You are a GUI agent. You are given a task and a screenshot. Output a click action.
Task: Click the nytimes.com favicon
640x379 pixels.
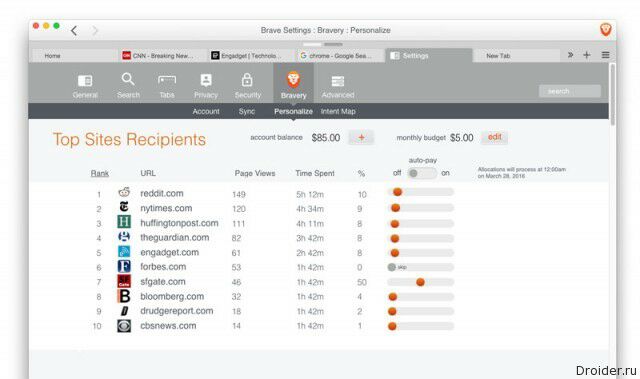(x=124, y=207)
